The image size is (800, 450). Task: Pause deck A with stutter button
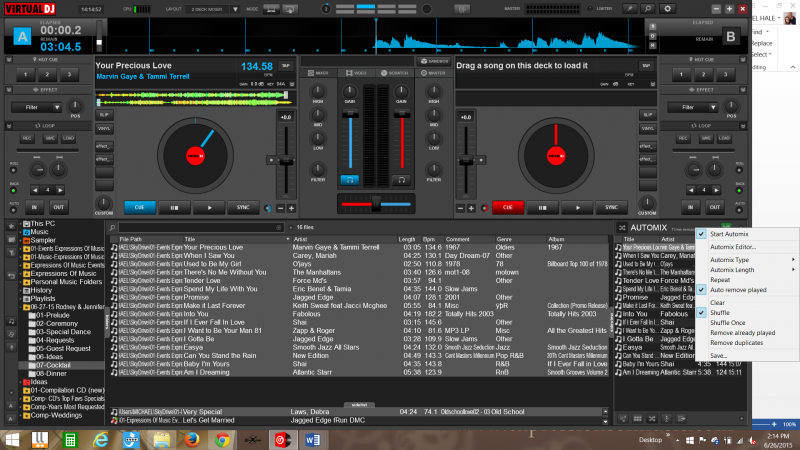174,208
